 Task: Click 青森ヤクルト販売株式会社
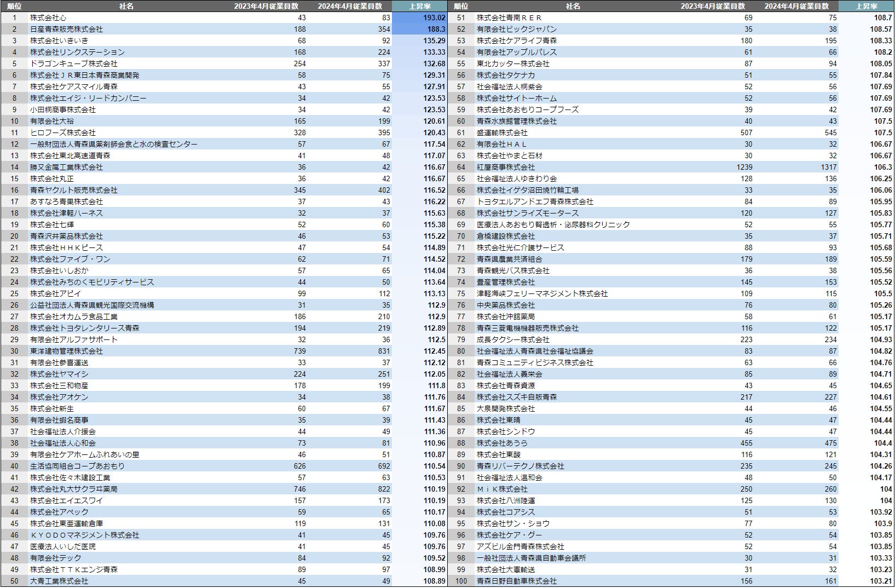click(x=74, y=190)
